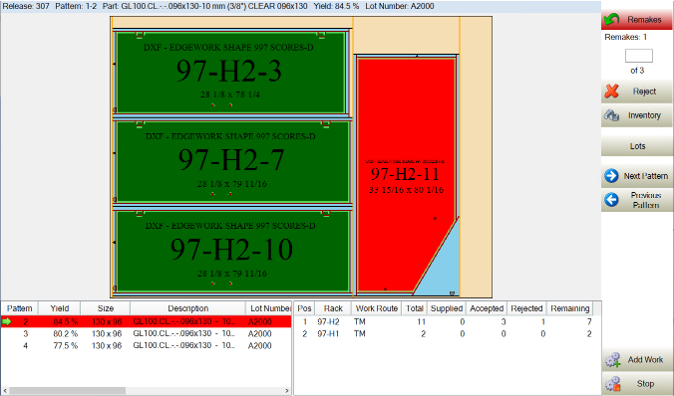Click the Remakes button label

[x=644, y=20]
